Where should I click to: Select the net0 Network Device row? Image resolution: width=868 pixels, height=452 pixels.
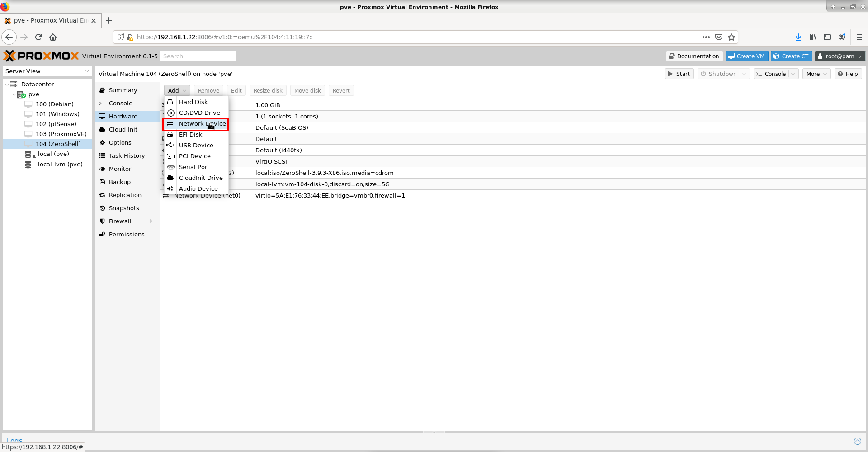coord(513,195)
